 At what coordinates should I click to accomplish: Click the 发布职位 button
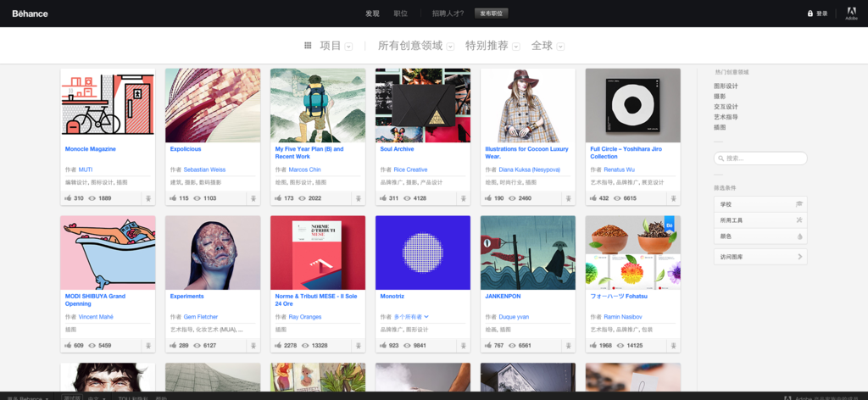pos(491,14)
